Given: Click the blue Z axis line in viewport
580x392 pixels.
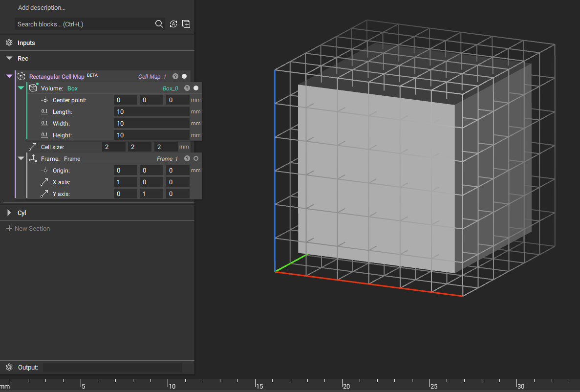Looking at the screenshot, I should (275, 170).
